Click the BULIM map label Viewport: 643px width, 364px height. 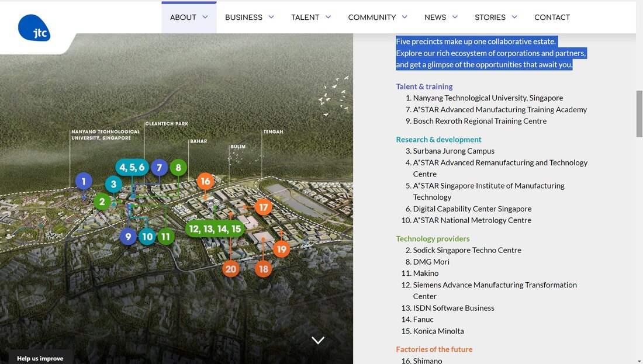click(x=238, y=146)
